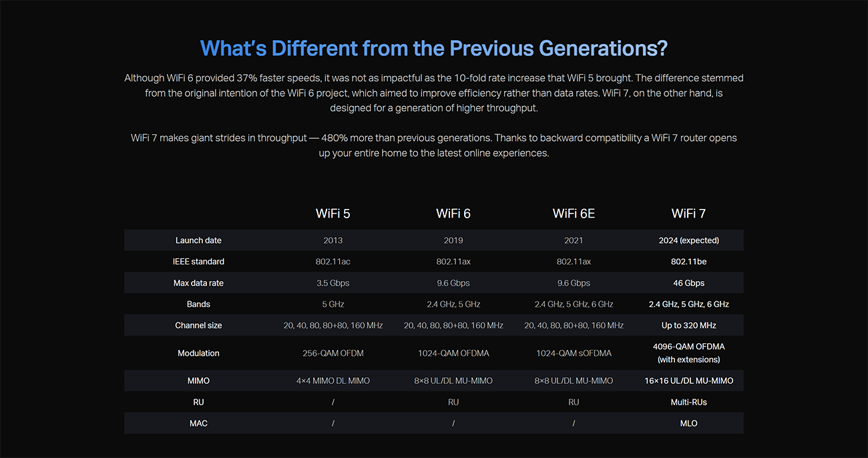Click the IEEE standard row label

198,262
